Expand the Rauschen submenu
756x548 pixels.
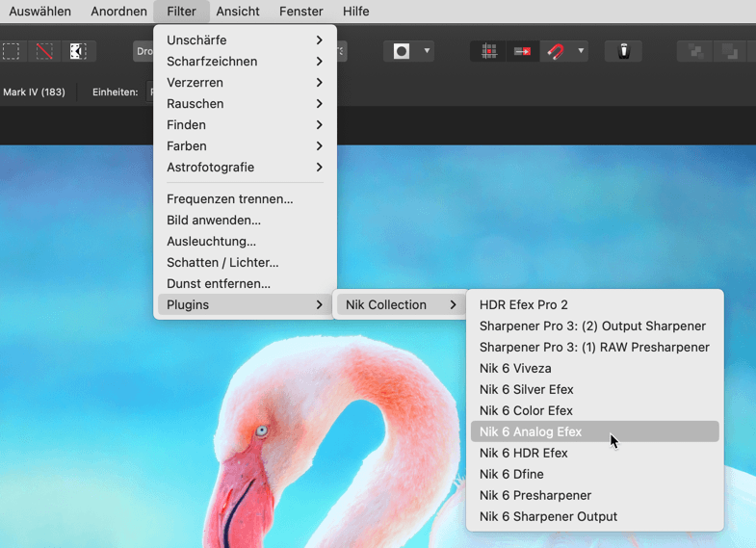click(245, 104)
